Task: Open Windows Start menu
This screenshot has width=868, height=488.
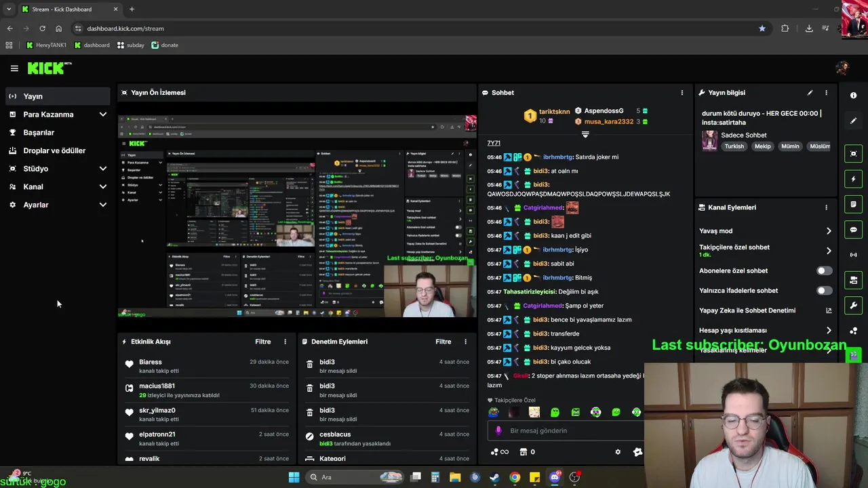Action: (294, 477)
